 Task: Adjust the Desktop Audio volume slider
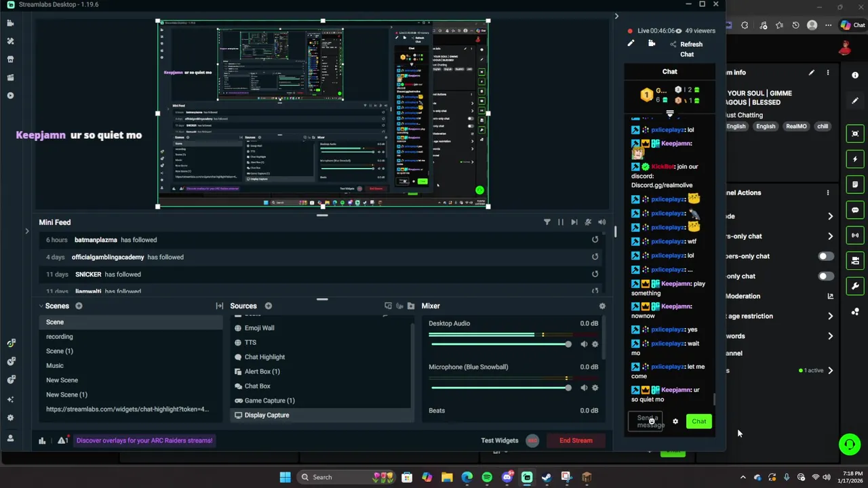[500, 344]
